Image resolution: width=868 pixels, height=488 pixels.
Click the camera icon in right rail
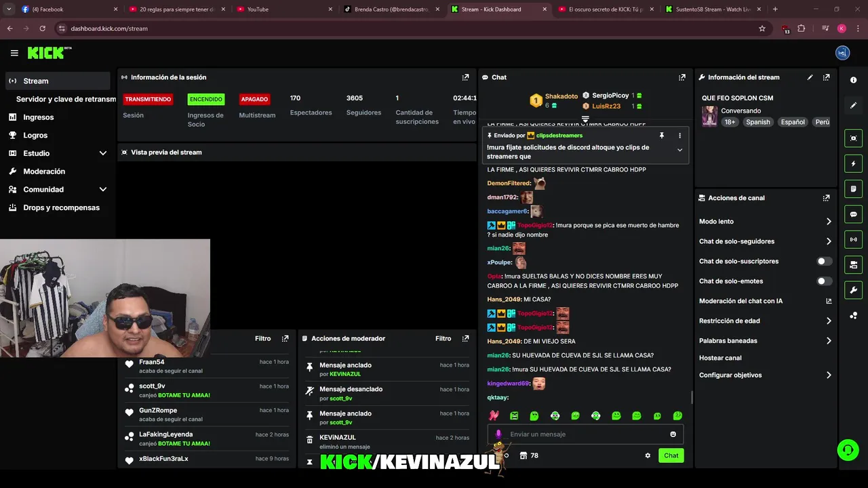click(853, 264)
